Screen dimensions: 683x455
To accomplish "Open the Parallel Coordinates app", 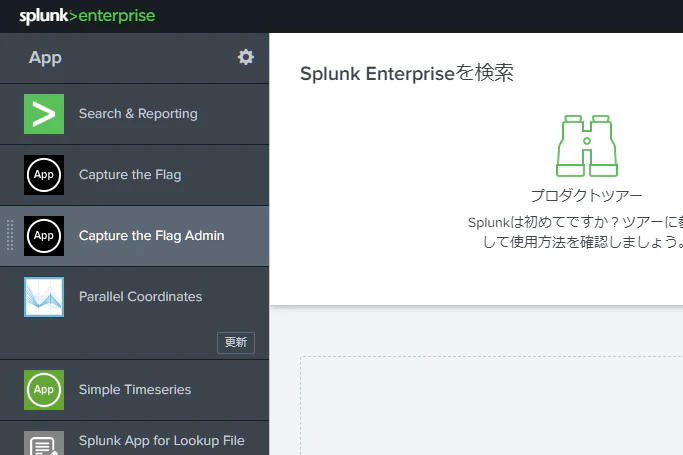I will [x=140, y=297].
